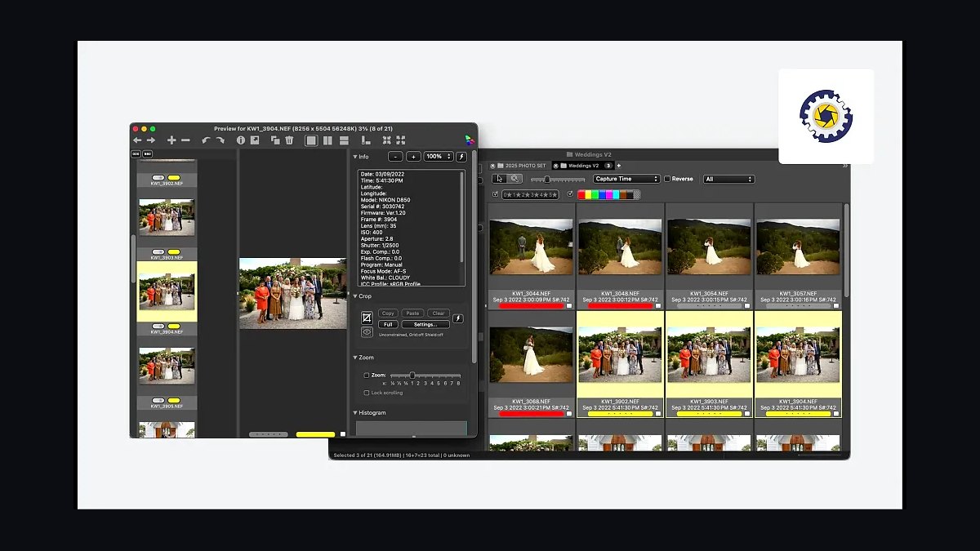Image resolution: width=980 pixels, height=551 pixels.
Task: Toggle the star rating filter checkbox
Action: click(x=496, y=194)
